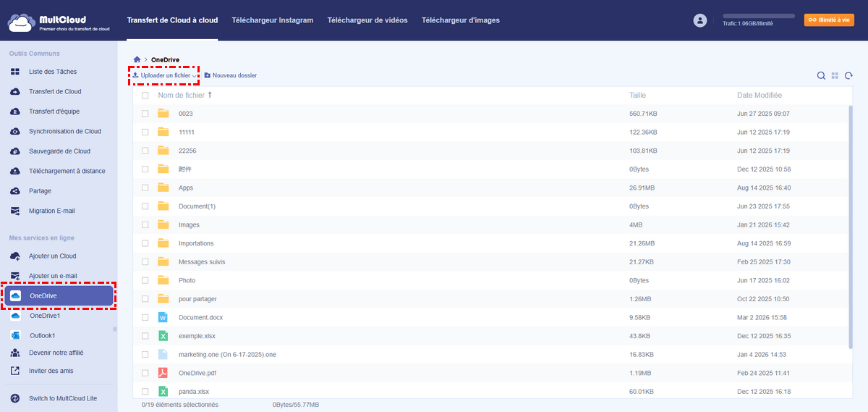Click the 0/19 éléments sélectionnés status
This screenshot has height=412, width=868.
[x=179, y=405]
